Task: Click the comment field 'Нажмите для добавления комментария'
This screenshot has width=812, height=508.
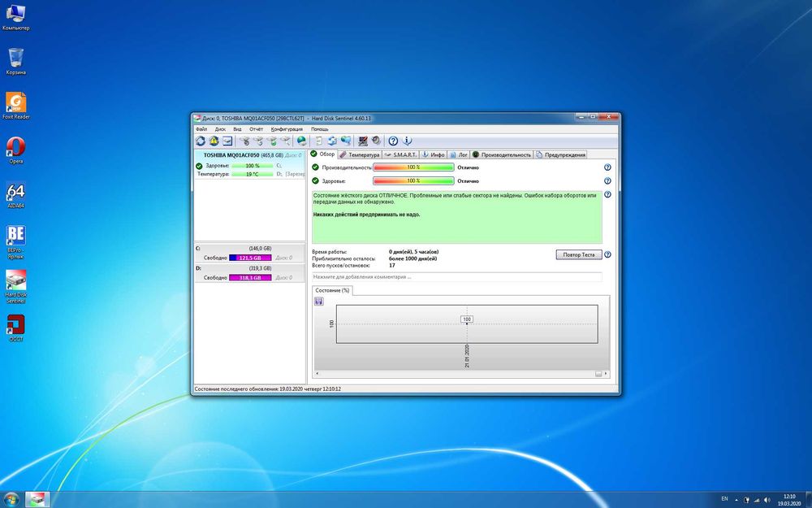Action: (456, 277)
